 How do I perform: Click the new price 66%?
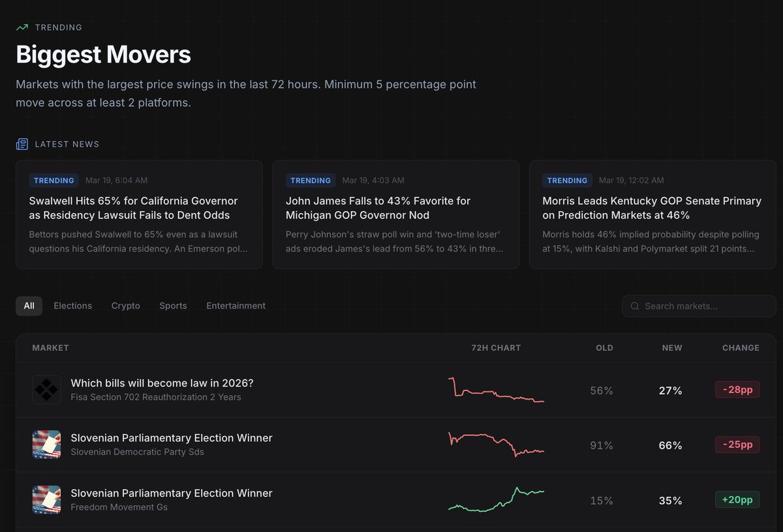click(x=670, y=445)
